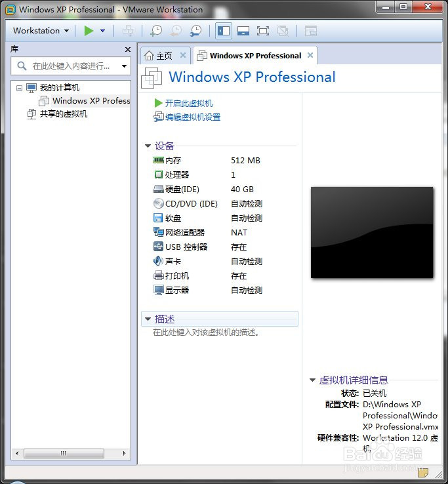The width and height of the screenshot is (448, 484).
Task: Click the Windows XP Professional heading icon
Action: (152, 78)
